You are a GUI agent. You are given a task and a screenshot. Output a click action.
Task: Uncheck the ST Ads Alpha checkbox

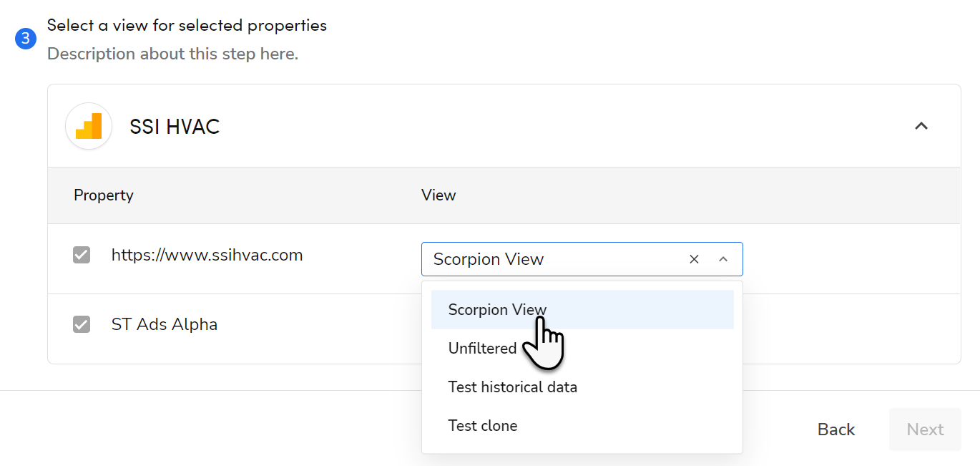point(82,324)
